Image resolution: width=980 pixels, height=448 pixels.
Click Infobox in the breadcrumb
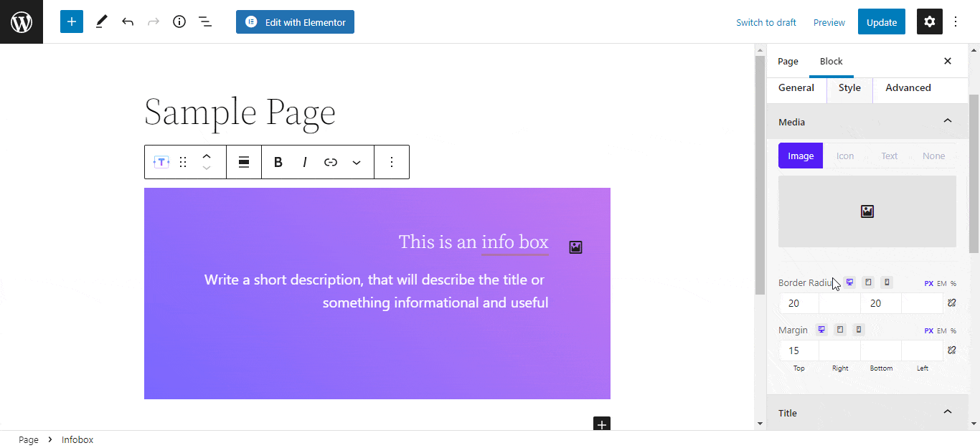[x=77, y=439]
